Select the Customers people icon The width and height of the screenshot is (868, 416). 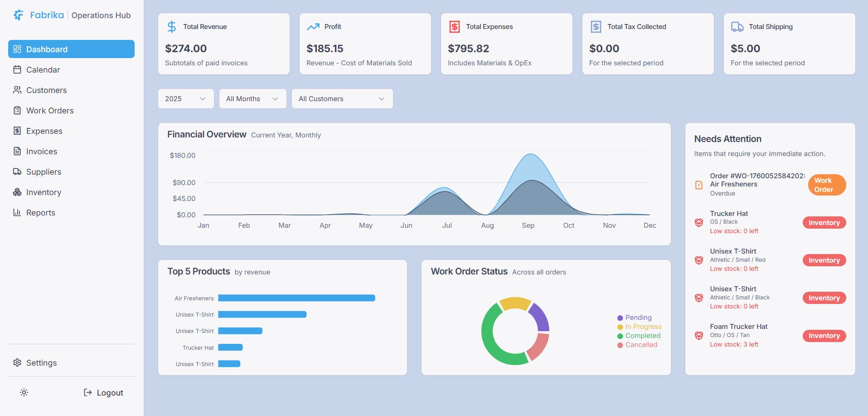(x=17, y=90)
